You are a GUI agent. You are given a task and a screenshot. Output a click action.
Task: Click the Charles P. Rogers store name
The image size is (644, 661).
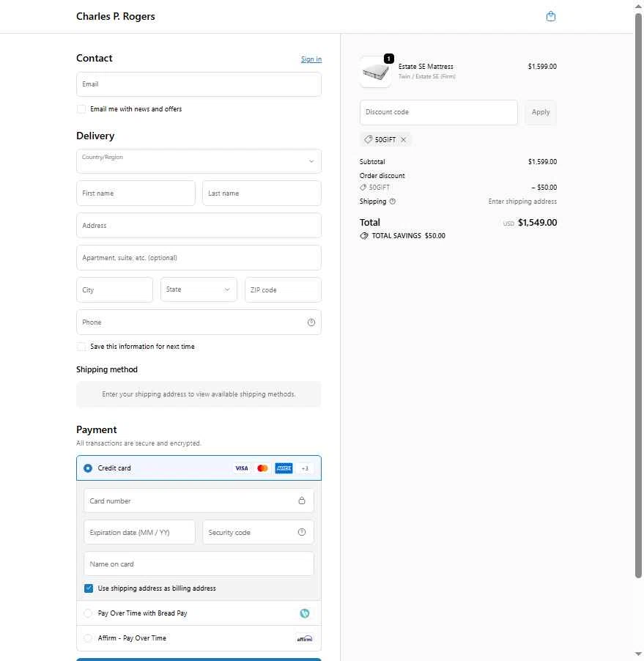116,16
